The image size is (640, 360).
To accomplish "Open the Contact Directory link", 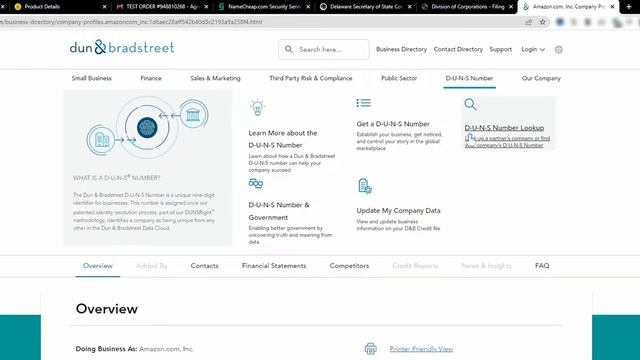I will point(458,49).
